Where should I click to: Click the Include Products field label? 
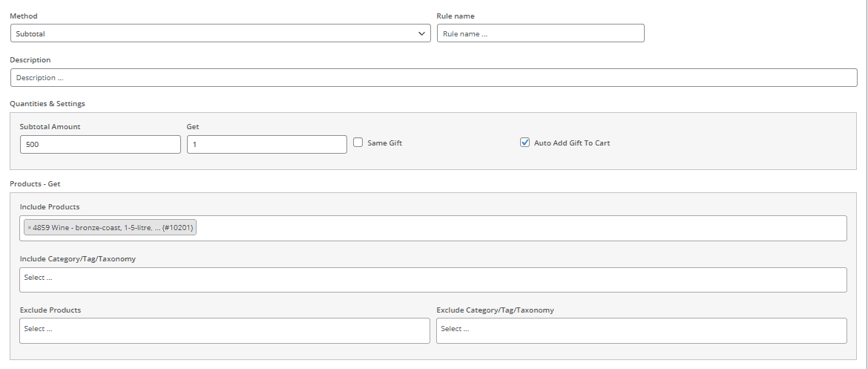50,206
